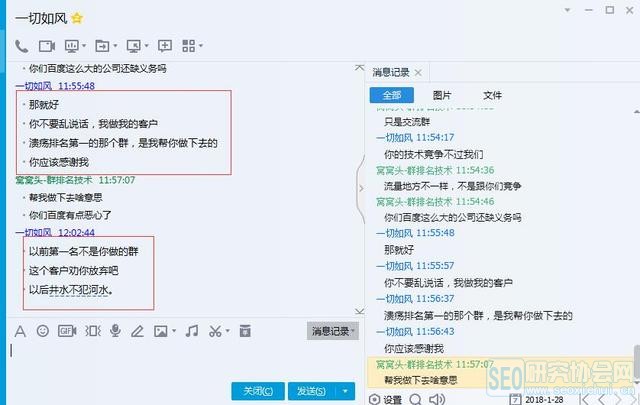The height and width of the screenshot is (405, 640).
Task: Go to previous page of message history
Action: coord(601,400)
